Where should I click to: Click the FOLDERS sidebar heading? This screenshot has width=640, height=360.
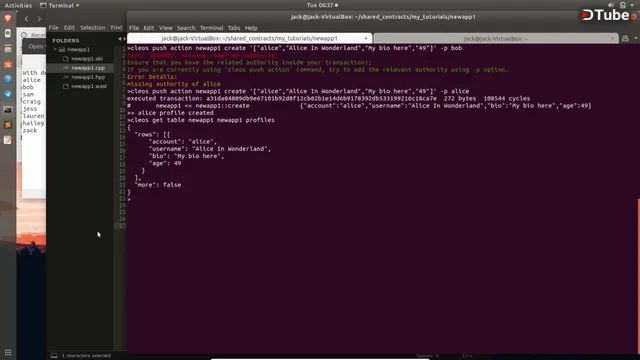[66, 40]
